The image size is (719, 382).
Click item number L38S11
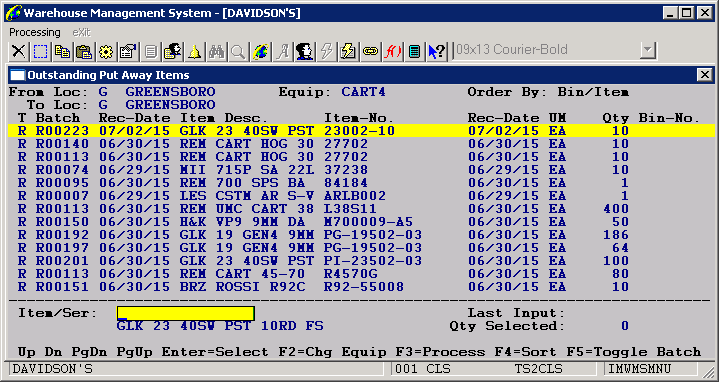(350, 209)
